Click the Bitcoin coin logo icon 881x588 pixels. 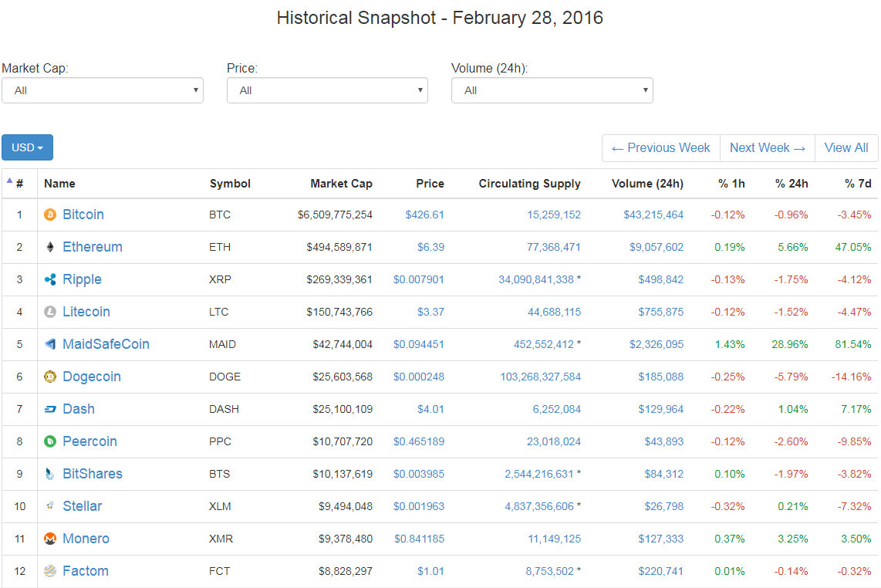(x=50, y=215)
